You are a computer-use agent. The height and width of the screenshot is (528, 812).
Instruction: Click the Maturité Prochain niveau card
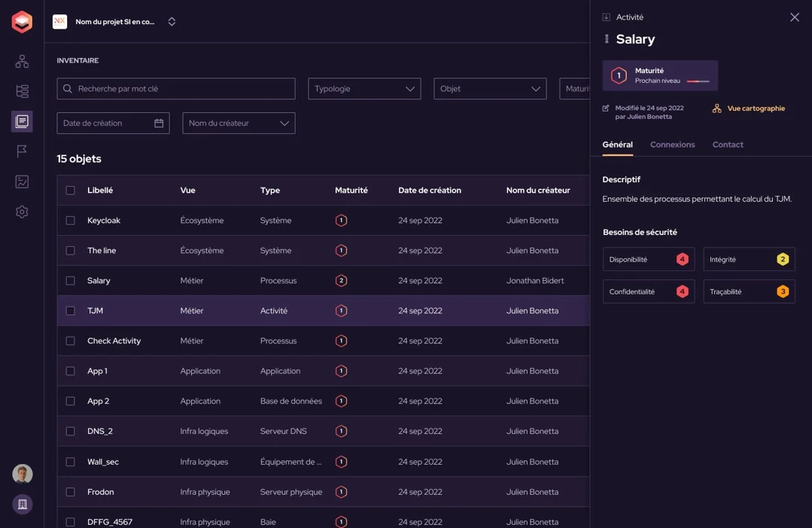click(660, 75)
